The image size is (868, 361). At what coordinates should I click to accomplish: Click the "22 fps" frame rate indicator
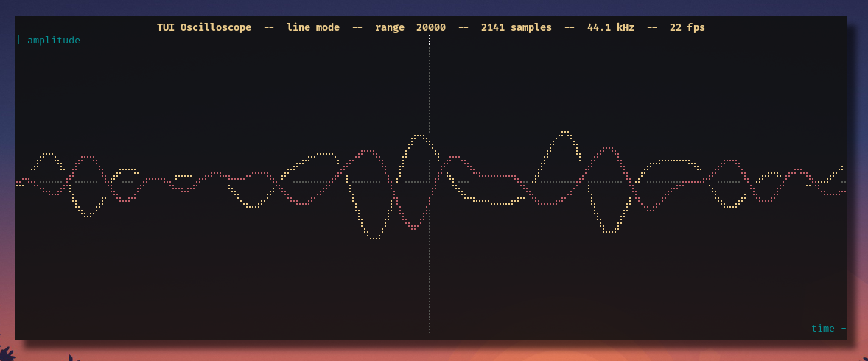pos(687,27)
